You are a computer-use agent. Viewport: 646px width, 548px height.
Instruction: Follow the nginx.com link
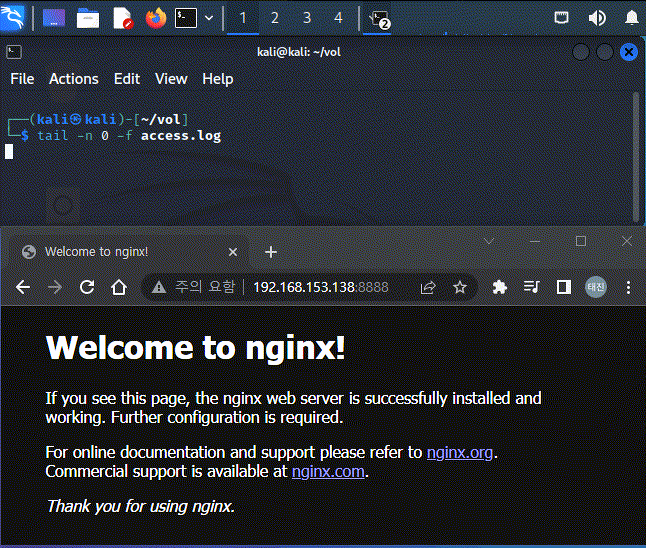[x=328, y=471]
